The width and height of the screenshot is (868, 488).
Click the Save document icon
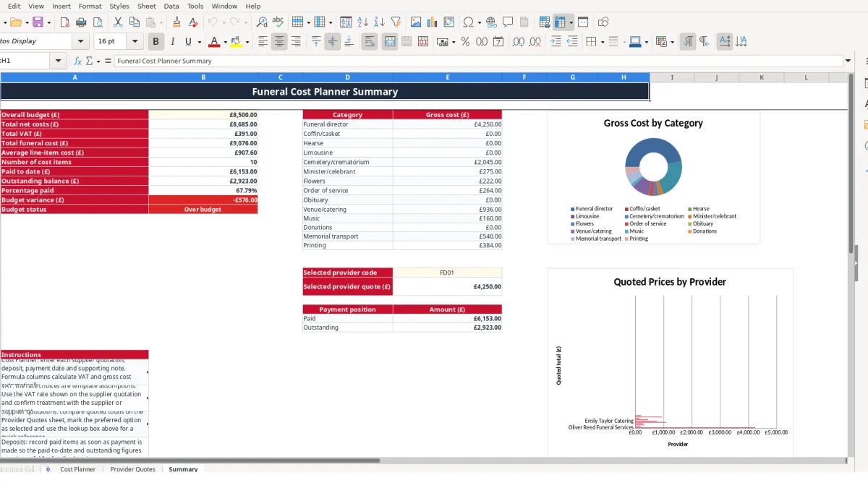38,22
